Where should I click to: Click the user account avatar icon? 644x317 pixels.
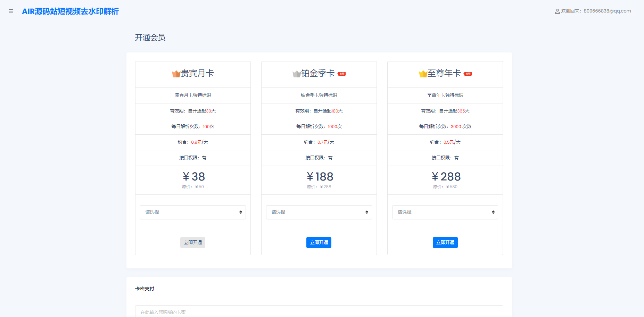[557, 11]
